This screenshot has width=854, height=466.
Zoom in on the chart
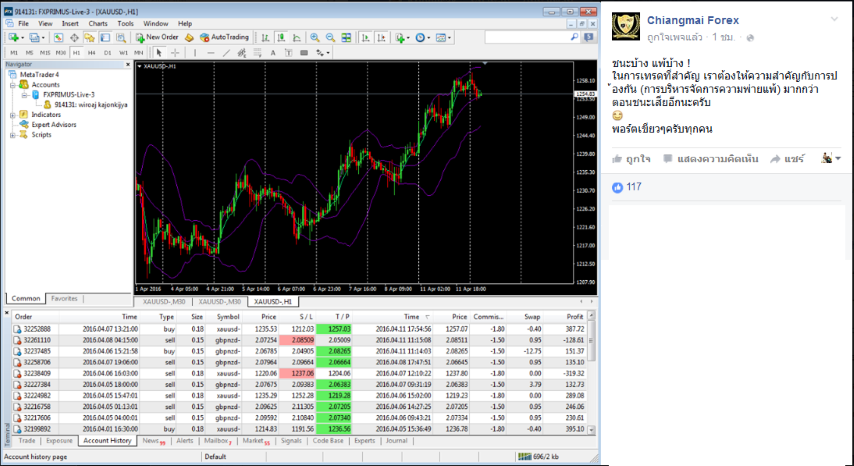click(x=315, y=38)
